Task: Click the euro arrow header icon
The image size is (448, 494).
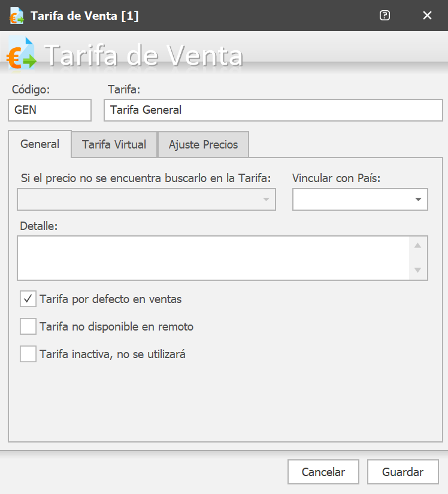Action: (x=21, y=53)
